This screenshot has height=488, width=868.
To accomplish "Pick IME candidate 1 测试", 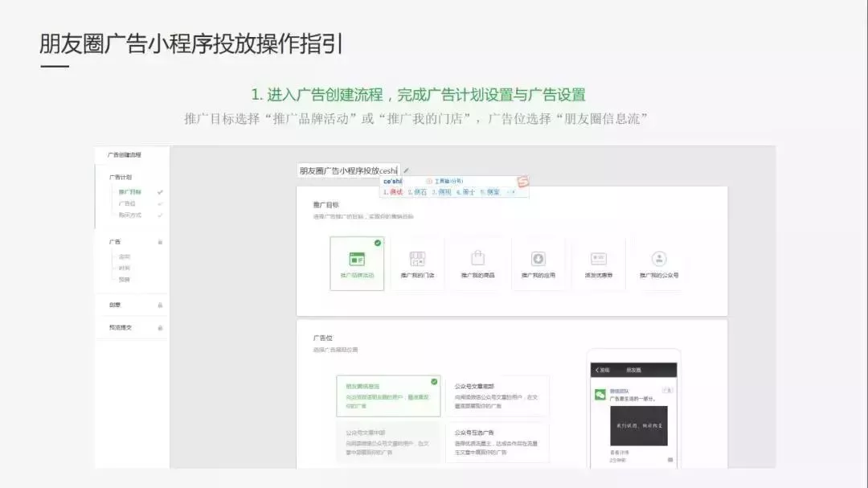I will coord(393,192).
